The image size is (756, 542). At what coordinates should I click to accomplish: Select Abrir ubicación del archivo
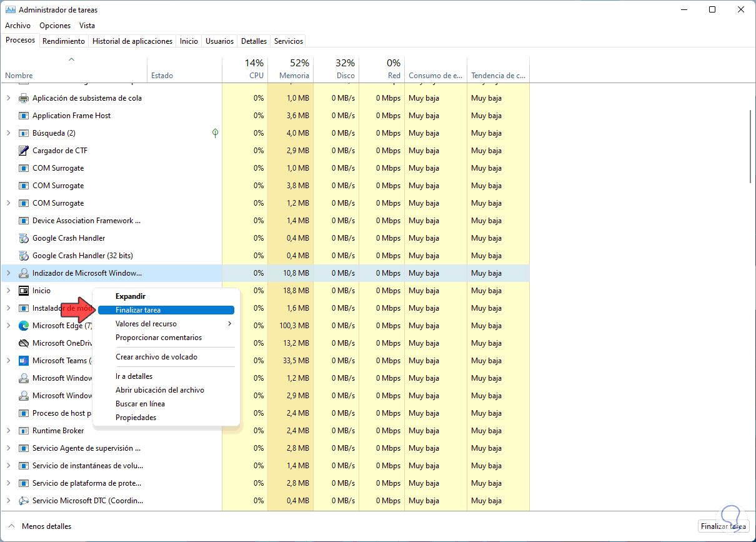tap(166, 390)
